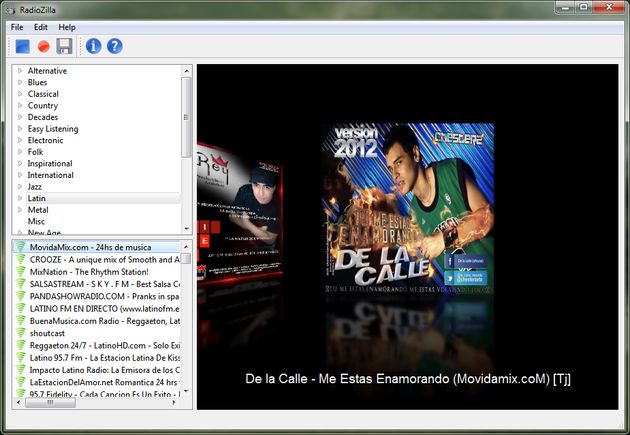Select Reggaeton 24/7 - LatinoHD.com station
630x435 pixels.
[x=104, y=345]
